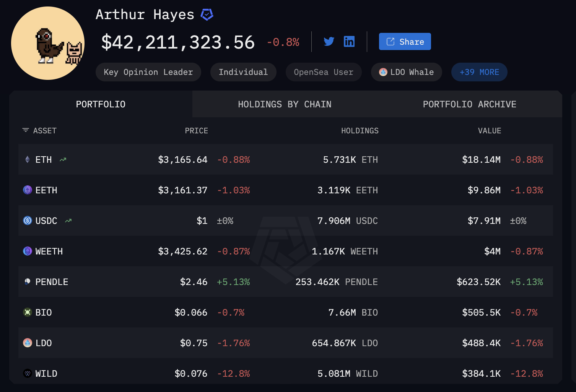Click the WILD token icon
Image resolution: width=576 pixels, height=392 pixels.
click(27, 373)
